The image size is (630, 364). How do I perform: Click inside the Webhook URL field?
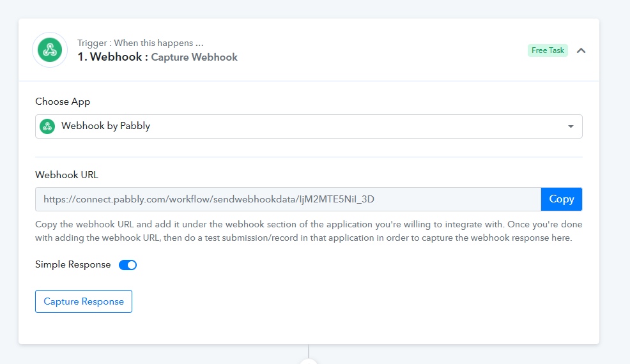[x=288, y=199]
